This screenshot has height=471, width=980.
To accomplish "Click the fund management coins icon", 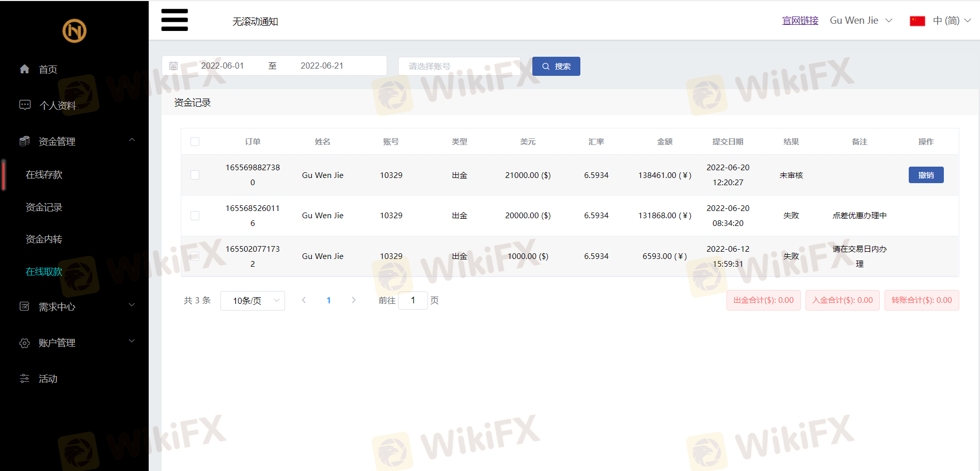I will [24, 141].
